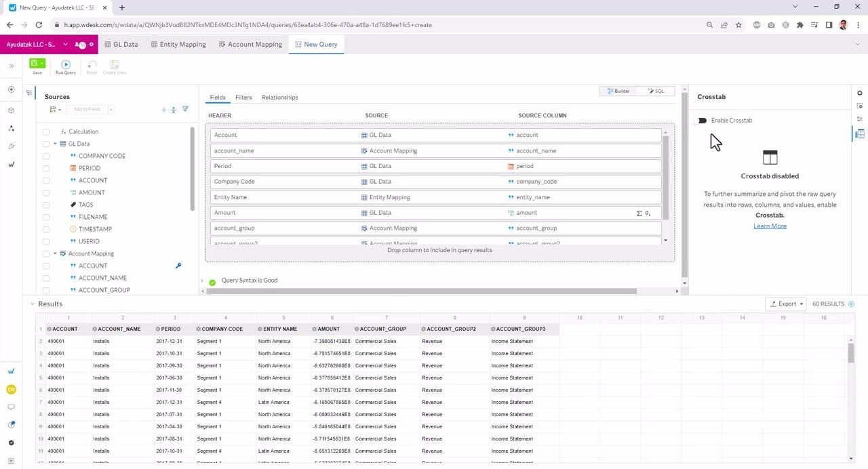Select the Builder mode button
The image size is (868, 469).
coord(619,91)
